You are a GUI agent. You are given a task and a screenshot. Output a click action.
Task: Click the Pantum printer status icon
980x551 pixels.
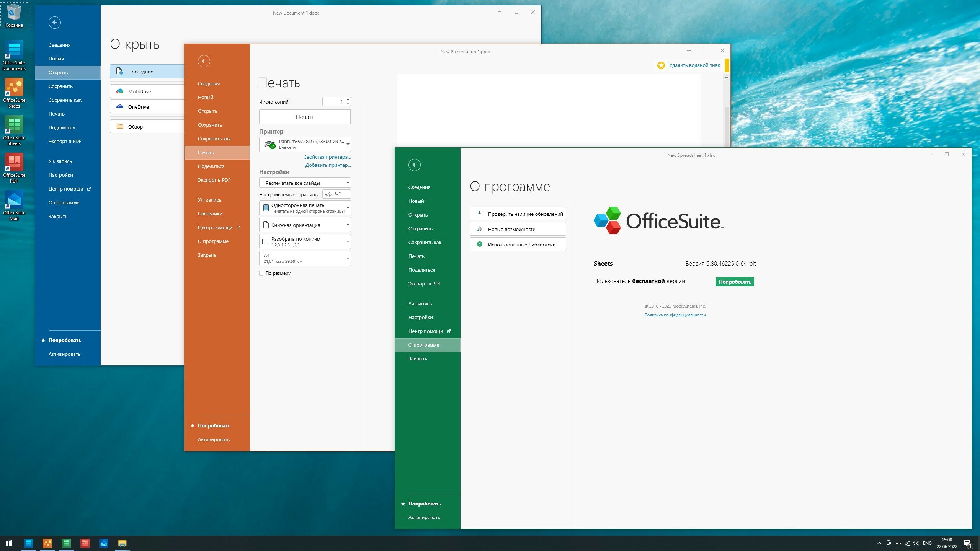point(270,144)
